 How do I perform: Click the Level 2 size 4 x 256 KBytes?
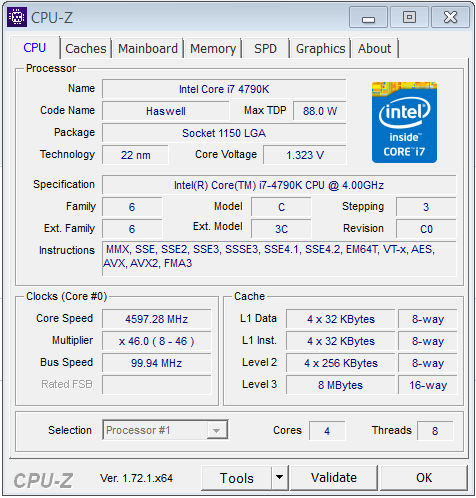(x=341, y=363)
